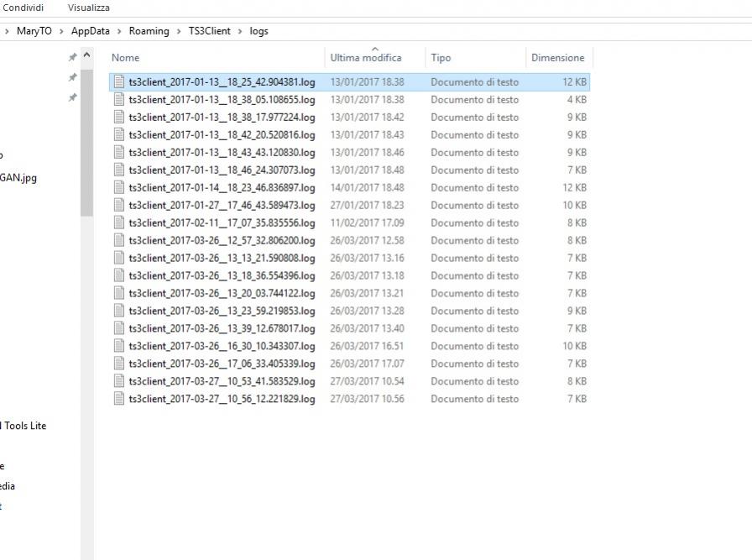
Task: Click file icon of ts3client_2017-01-27__17_46_43.589473.log
Action: (x=119, y=206)
